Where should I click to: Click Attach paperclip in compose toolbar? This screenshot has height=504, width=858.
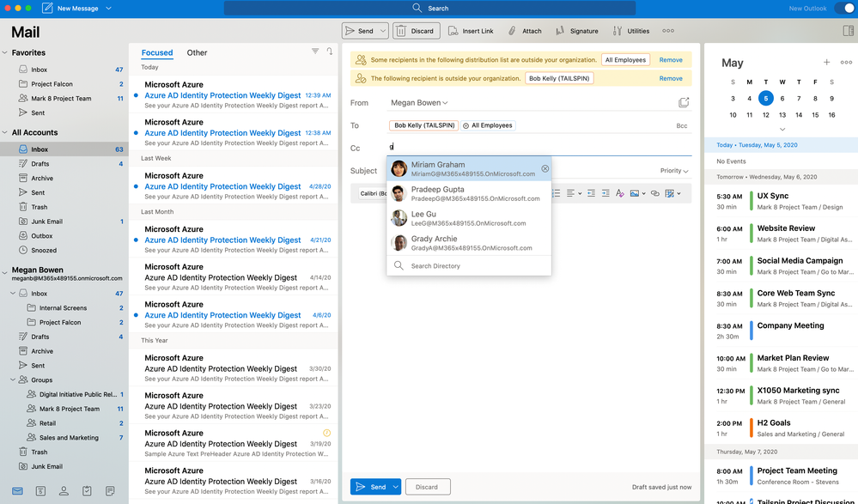pos(525,31)
